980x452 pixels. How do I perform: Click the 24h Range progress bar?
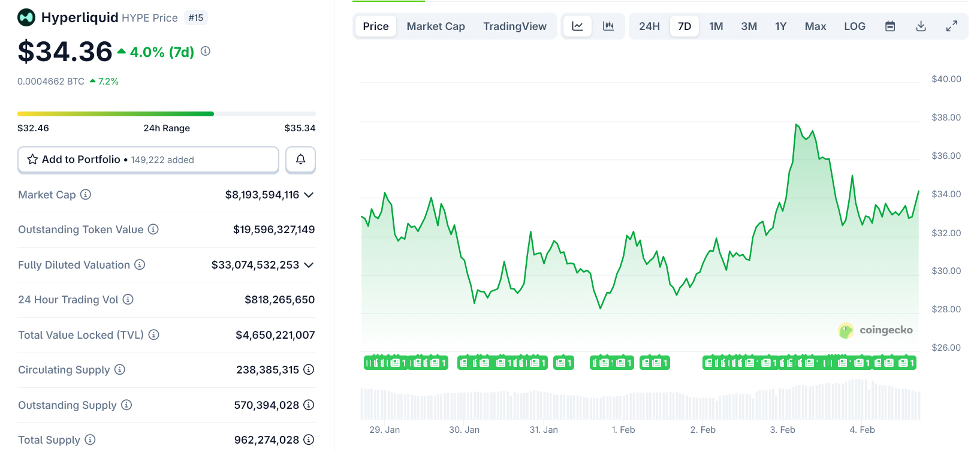167,114
